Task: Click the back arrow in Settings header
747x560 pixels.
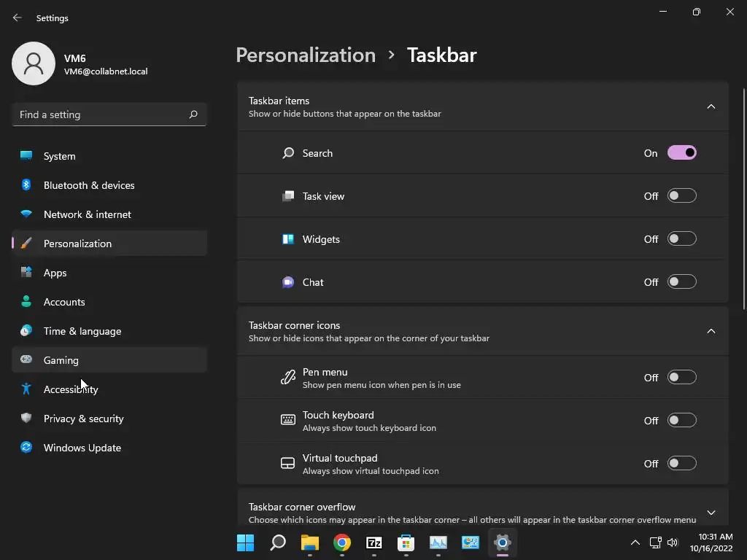Action: click(18, 17)
